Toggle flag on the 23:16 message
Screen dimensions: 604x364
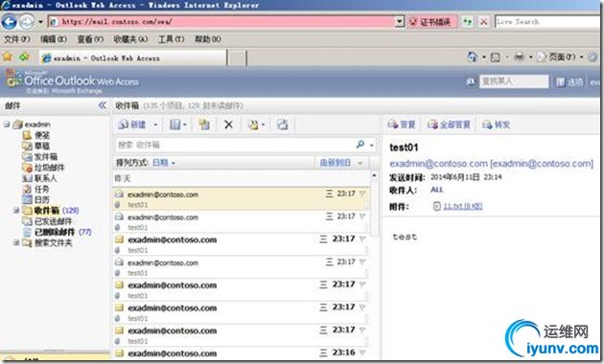[362, 353]
